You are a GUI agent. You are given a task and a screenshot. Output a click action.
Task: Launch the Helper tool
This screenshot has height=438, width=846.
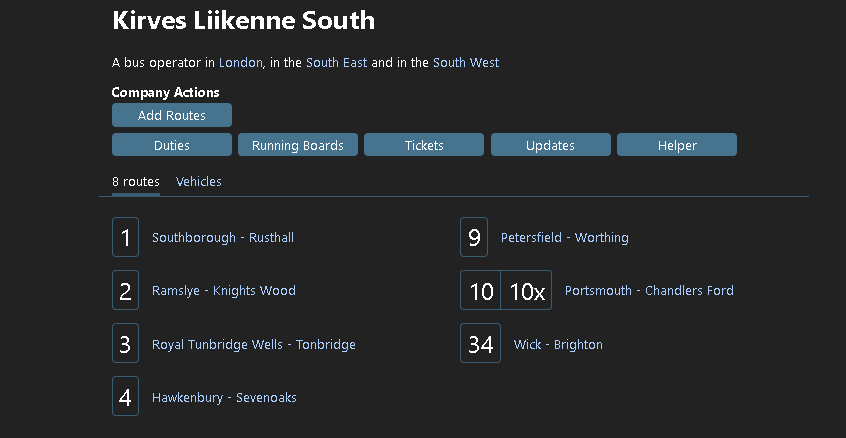coord(677,145)
